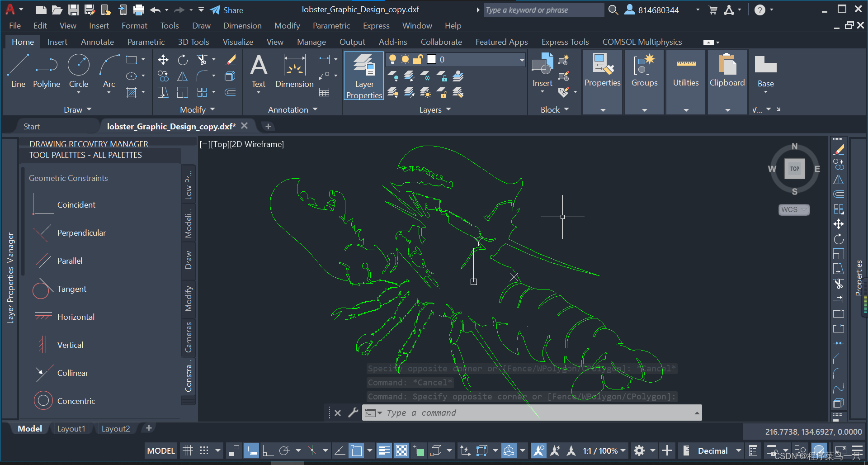Open the Dimension menu
Image resolution: width=868 pixels, height=465 pixels.
[x=242, y=26]
